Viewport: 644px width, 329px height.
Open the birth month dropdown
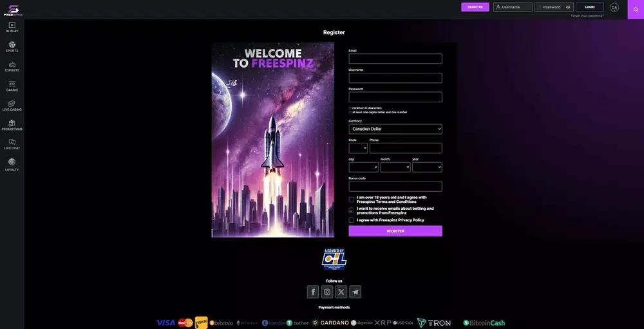click(395, 167)
